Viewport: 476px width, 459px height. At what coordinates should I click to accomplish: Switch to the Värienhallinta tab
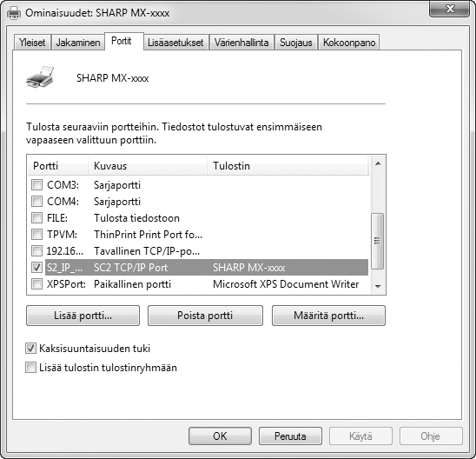241,43
